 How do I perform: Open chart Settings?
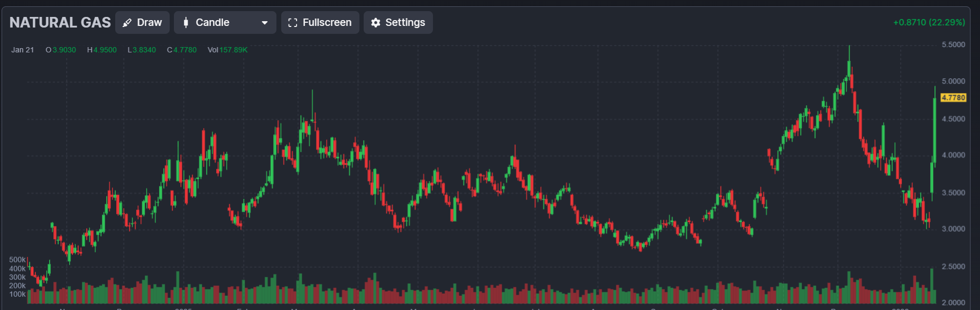click(x=398, y=23)
